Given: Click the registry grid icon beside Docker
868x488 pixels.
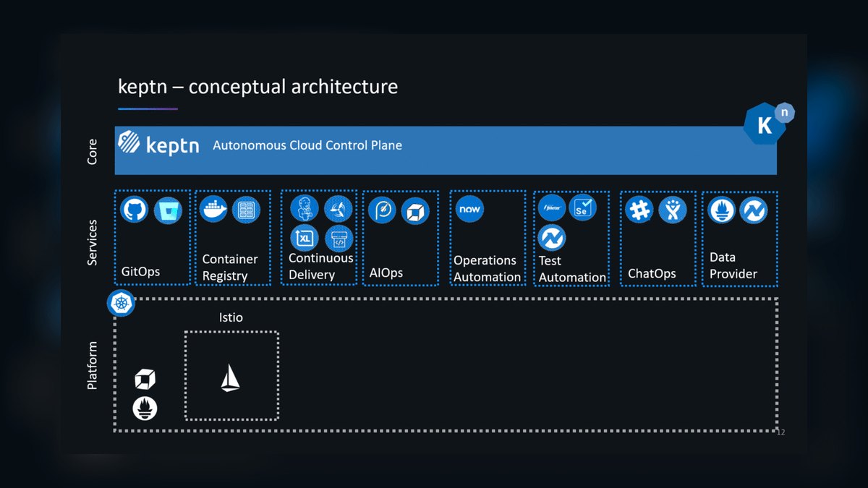Looking at the screenshot, I should [x=247, y=210].
